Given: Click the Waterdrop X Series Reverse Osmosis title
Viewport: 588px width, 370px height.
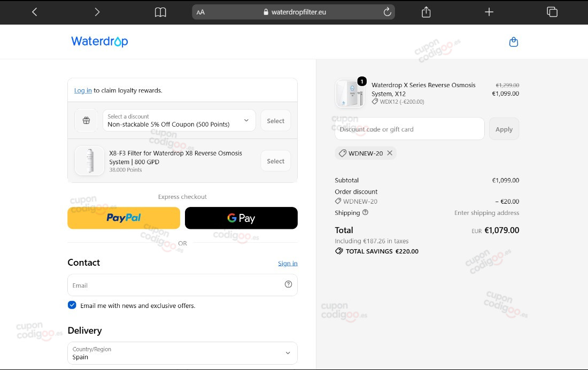Looking at the screenshot, I should [x=423, y=89].
